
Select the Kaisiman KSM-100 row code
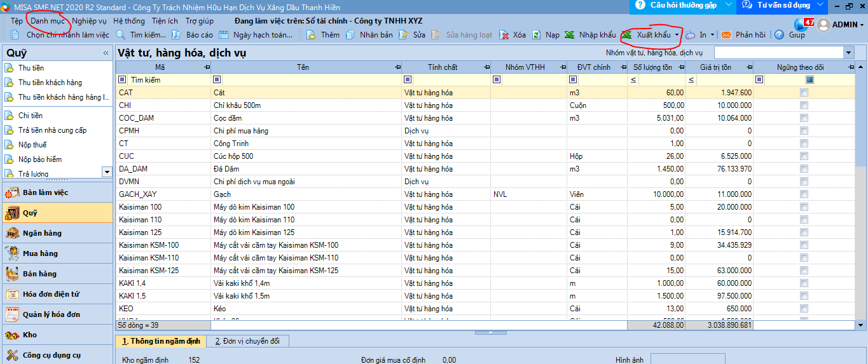[x=149, y=245]
